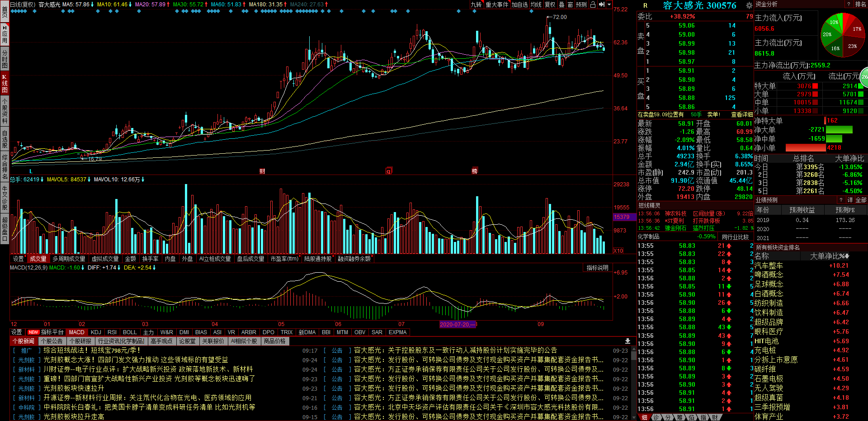Open 自选股 in left sidebar

(5, 139)
